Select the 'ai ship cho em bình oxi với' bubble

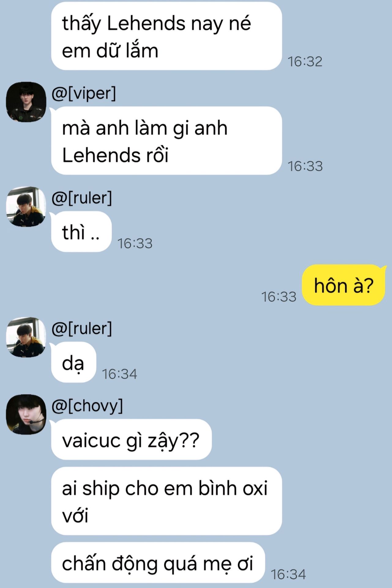pyautogui.click(x=166, y=501)
